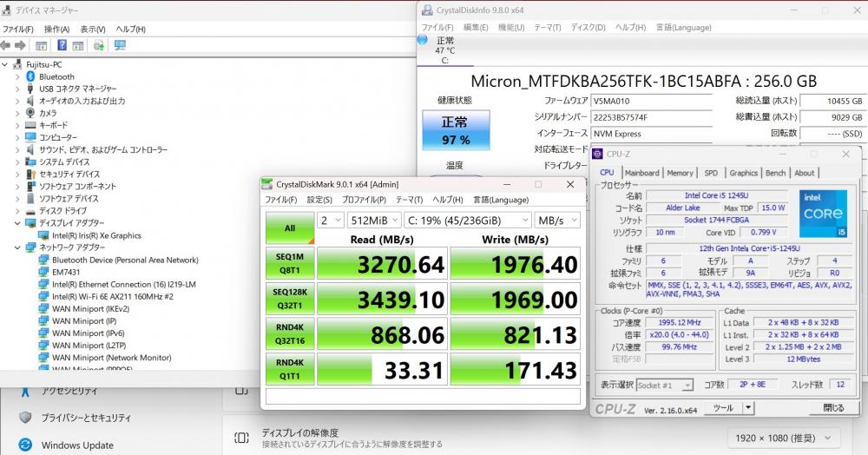Image resolution: width=868 pixels, height=455 pixels.
Task: Click the blue disk status circle in CrystalDiskInfo
Action: pyautogui.click(x=423, y=39)
